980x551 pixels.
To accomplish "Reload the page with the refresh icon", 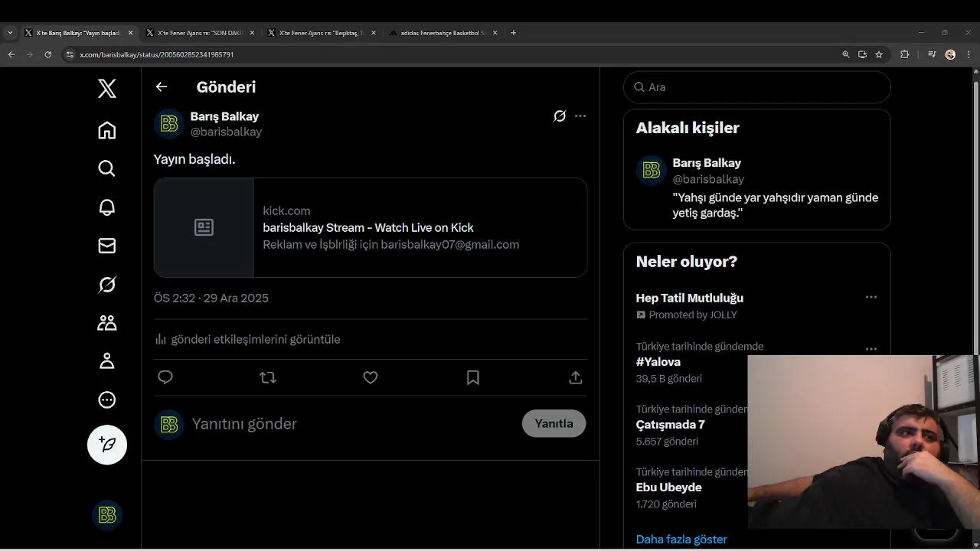I will (48, 54).
